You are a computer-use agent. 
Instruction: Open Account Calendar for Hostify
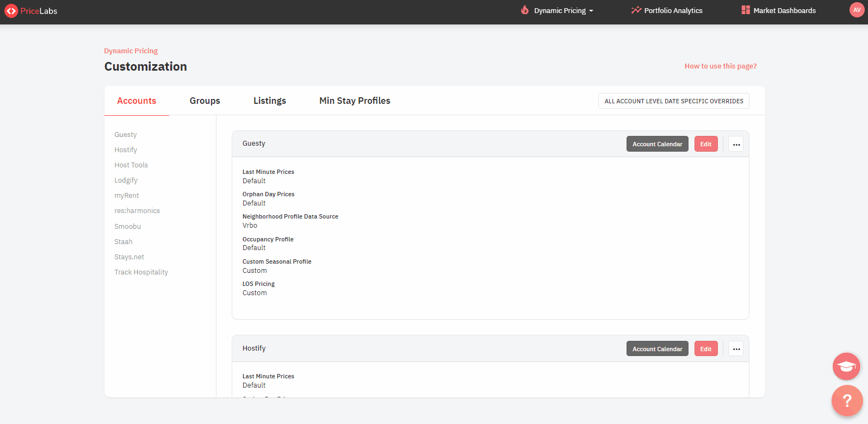coord(658,349)
